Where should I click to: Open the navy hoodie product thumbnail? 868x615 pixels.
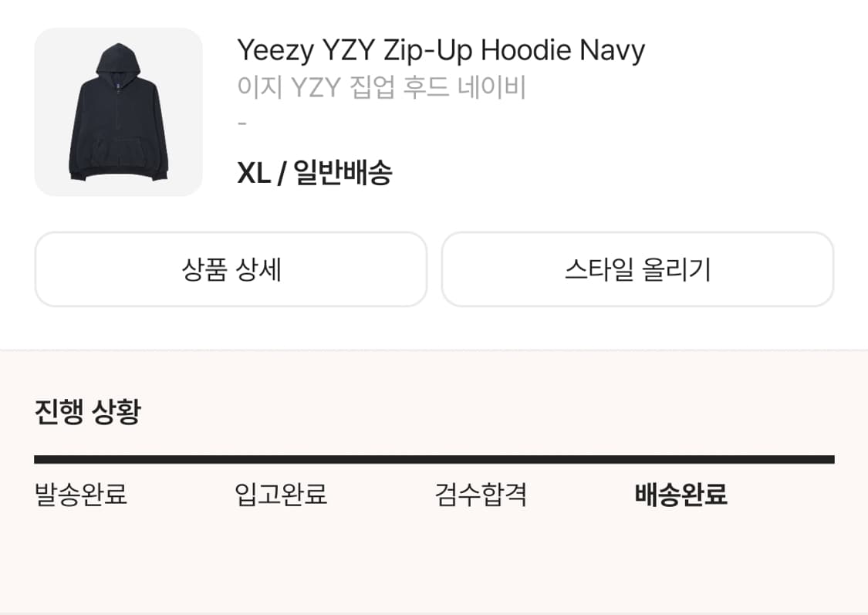tap(119, 112)
